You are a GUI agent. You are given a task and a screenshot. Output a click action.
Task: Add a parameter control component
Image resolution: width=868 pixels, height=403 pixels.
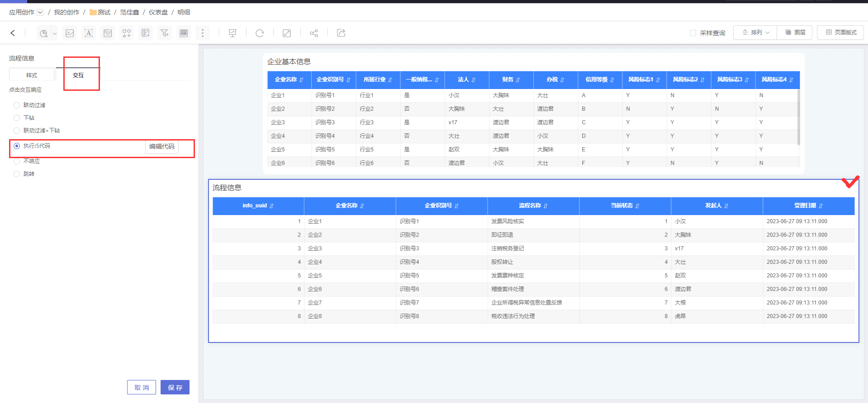click(146, 33)
